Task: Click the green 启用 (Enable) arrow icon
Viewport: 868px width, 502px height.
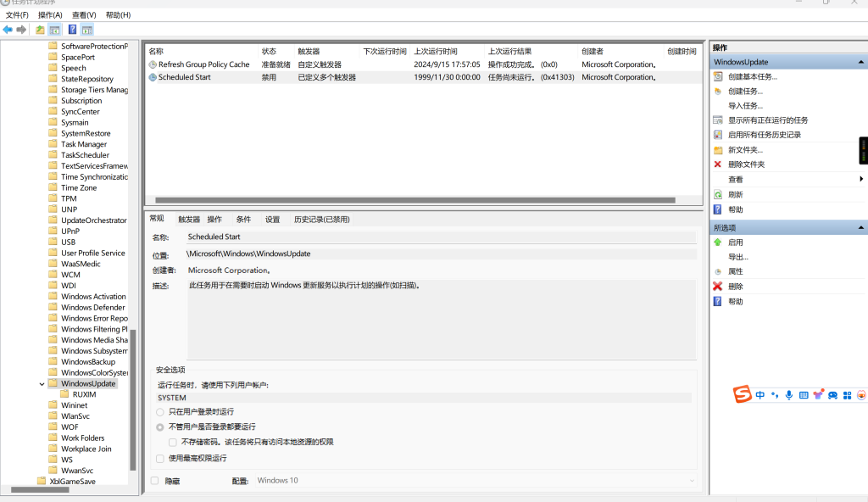Action: 718,243
